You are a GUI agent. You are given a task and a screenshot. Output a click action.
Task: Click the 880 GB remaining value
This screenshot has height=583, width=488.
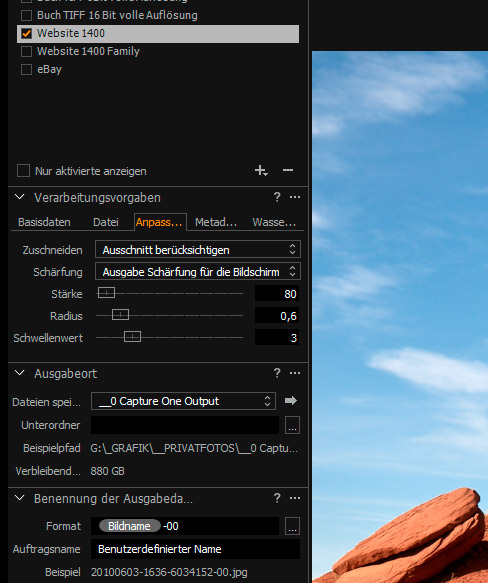coord(107,471)
